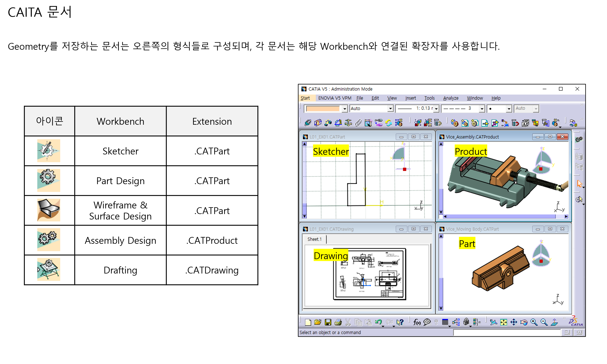
Task: Expand the line thickness 0.13 dropdown
Action: [436, 109]
